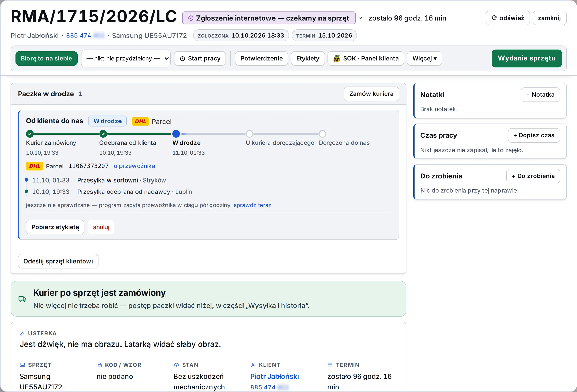Click 'Zamów kuriera' button

pyautogui.click(x=371, y=94)
